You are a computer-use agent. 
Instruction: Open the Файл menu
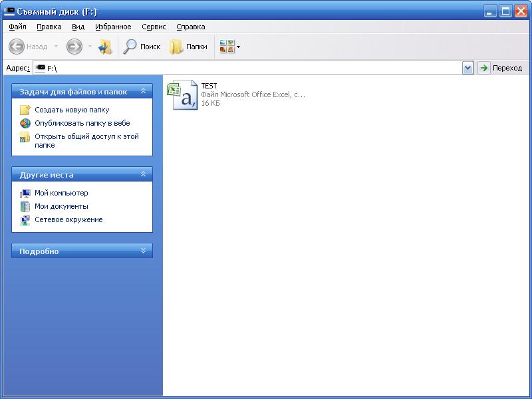tap(18, 27)
